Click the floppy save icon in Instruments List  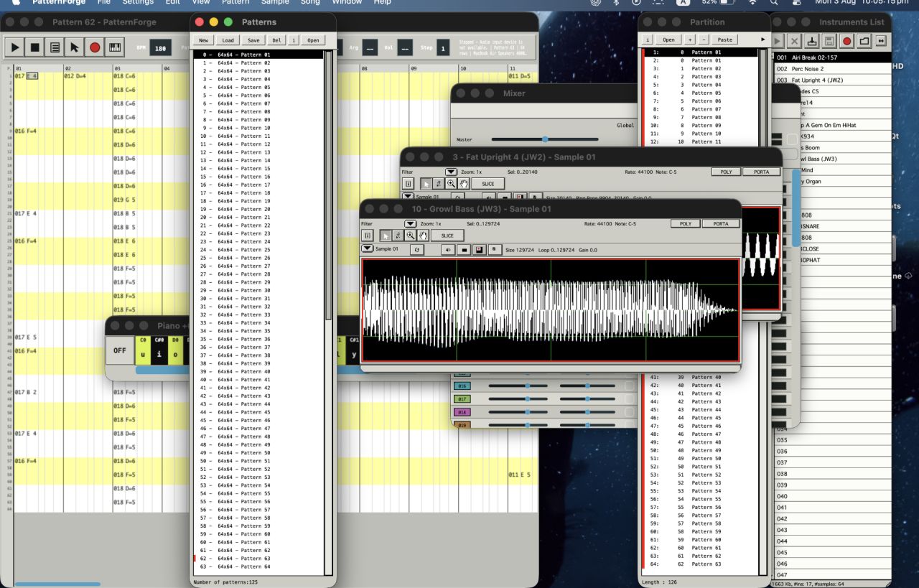pyautogui.click(x=829, y=41)
